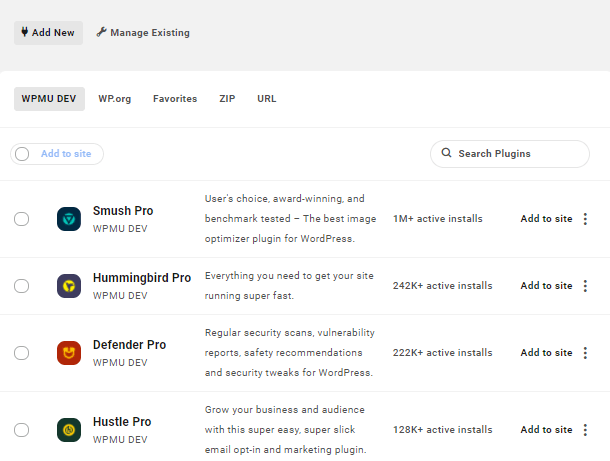Click the Hummingbird Pro plugin name
The width and height of the screenshot is (610, 461).
pos(142,277)
